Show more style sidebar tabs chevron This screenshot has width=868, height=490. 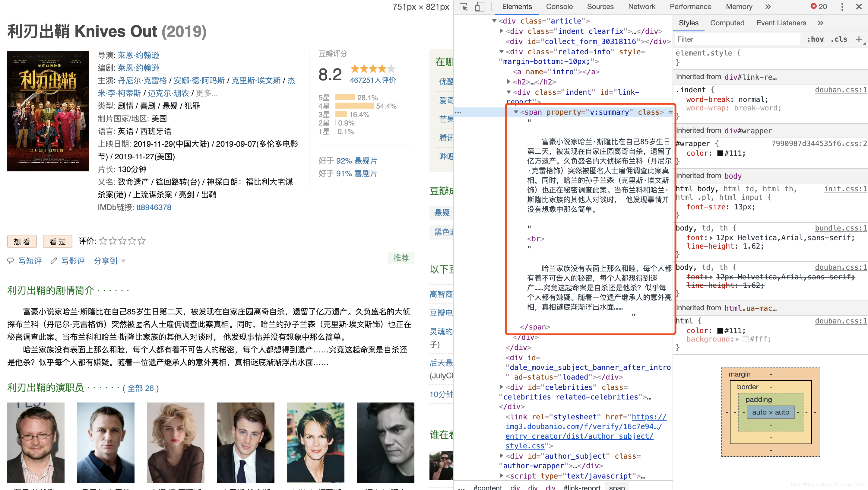pos(820,23)
